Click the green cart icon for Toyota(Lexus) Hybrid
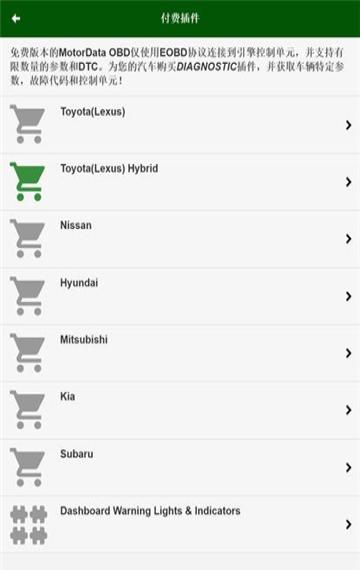This screenshot has width=360, height=570. [x=28, y=181]
